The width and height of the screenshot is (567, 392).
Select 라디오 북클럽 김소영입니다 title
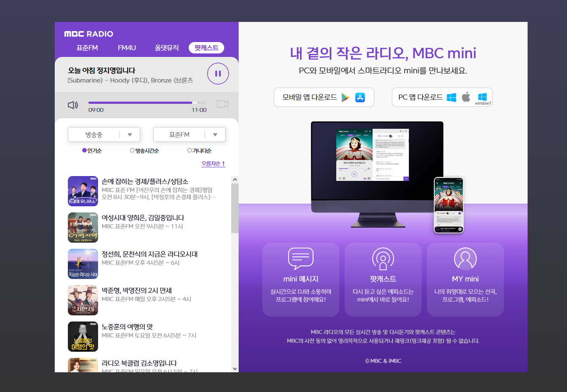pos(139,363)
